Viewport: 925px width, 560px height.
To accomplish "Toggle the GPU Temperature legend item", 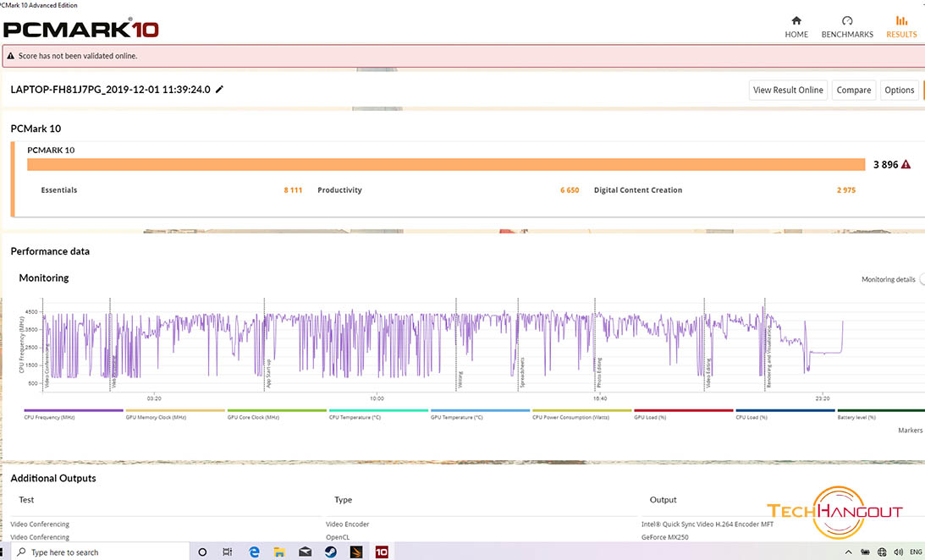I will coord(480,414).
